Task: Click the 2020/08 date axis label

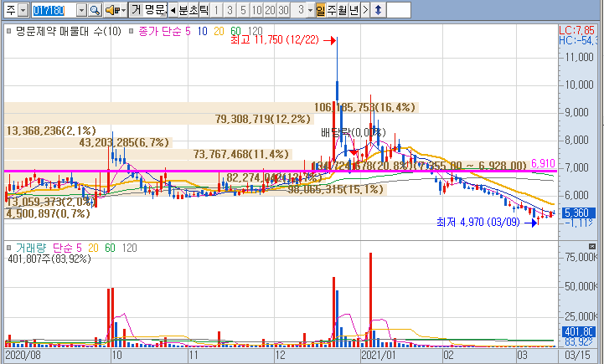Action: pos(23,355)
